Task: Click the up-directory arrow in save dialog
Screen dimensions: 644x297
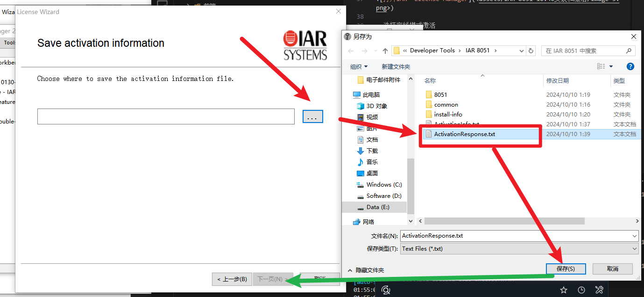Action: 385,51
